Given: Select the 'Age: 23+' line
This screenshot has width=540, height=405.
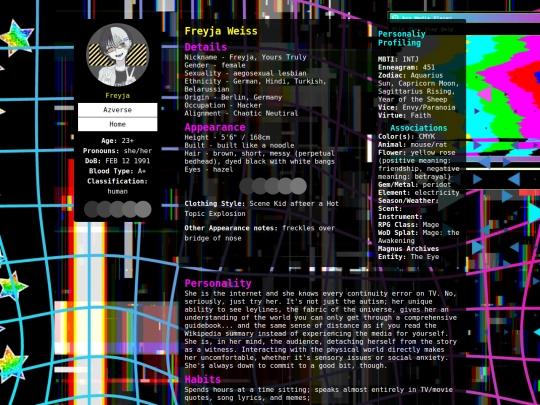Looking at the screenshot, I should (x=117, y=141).
